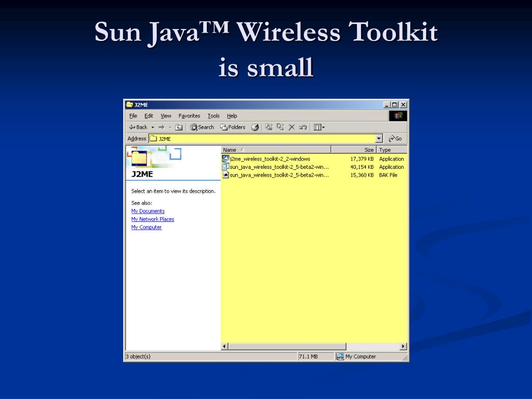Open the My Network Places link
The height and width of the screenshot is (399, 532).
point(153,219)
